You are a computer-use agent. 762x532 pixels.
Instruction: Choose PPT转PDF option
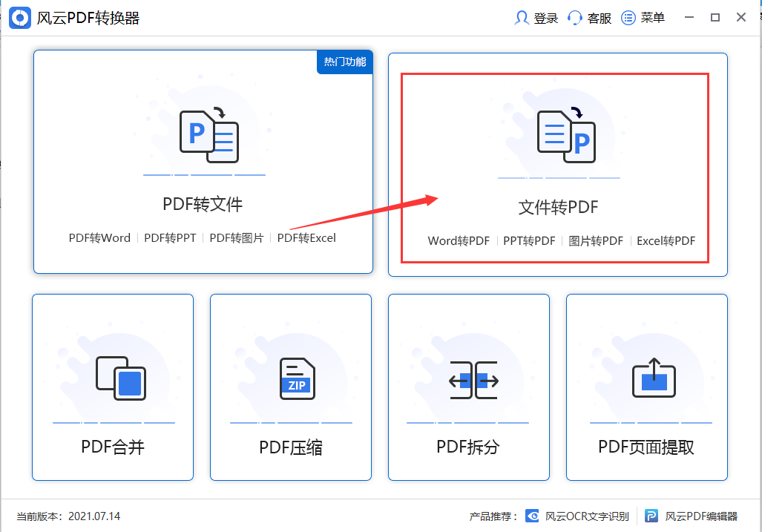529,241
